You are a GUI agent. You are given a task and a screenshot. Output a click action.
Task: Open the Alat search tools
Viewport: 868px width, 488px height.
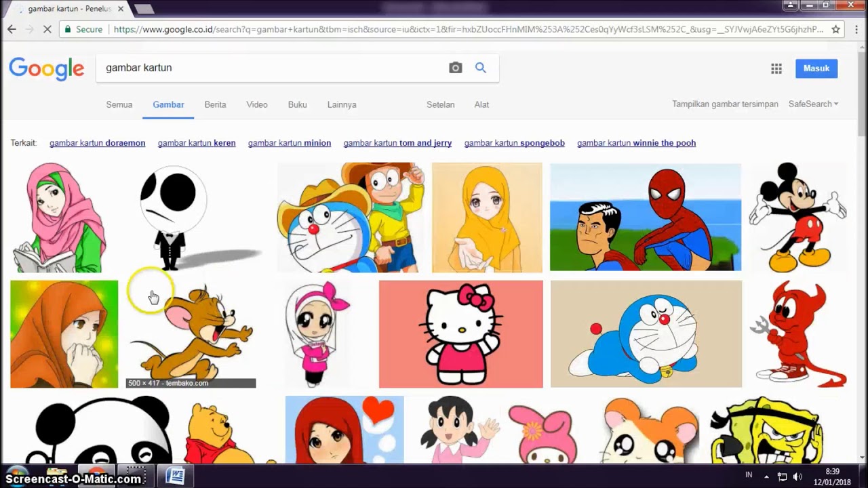point(481,104)
